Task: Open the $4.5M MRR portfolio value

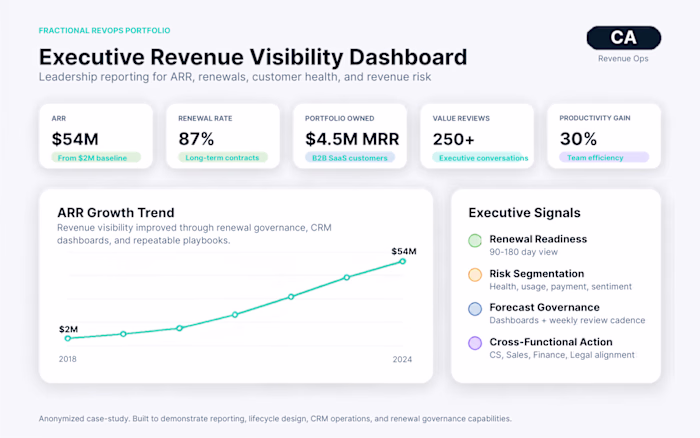Action: coord(352,139)
